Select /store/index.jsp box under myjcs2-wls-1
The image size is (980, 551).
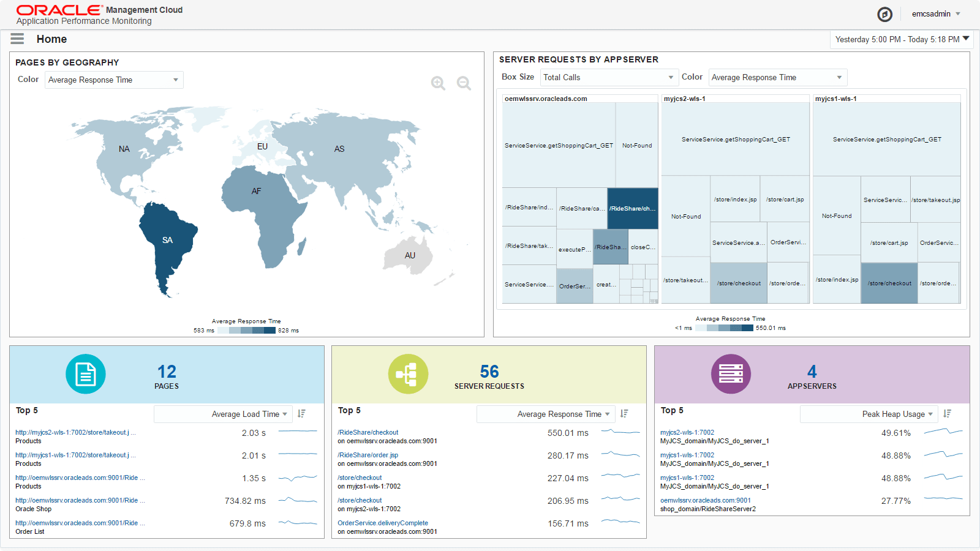click(x=735, y=199)
